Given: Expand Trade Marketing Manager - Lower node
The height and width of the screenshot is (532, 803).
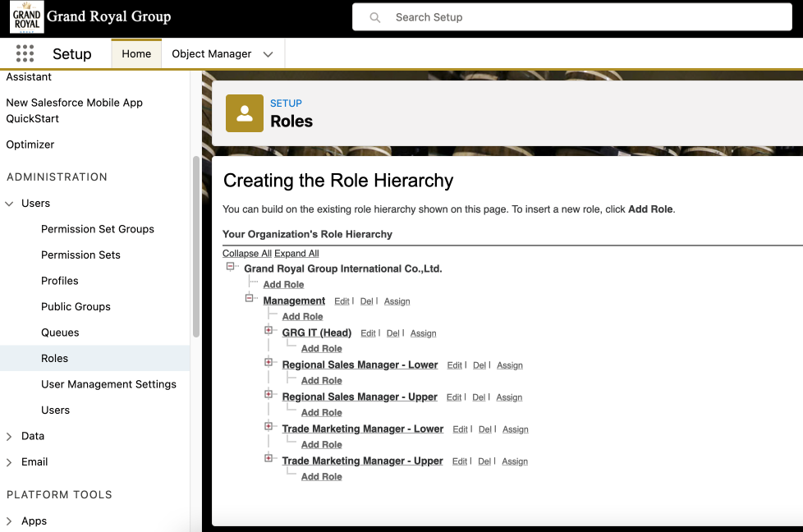Looking at the screenshot, I should (x=268, y=426).
